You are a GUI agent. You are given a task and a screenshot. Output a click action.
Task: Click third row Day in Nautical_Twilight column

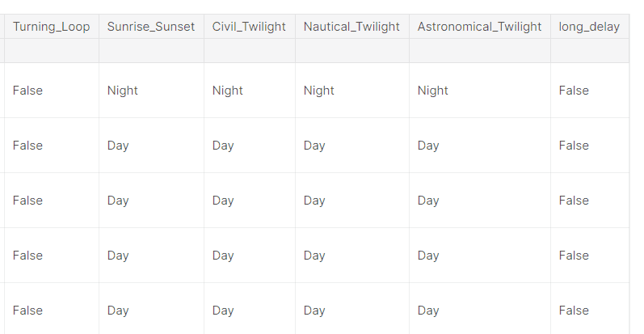(x=314, y=201)
